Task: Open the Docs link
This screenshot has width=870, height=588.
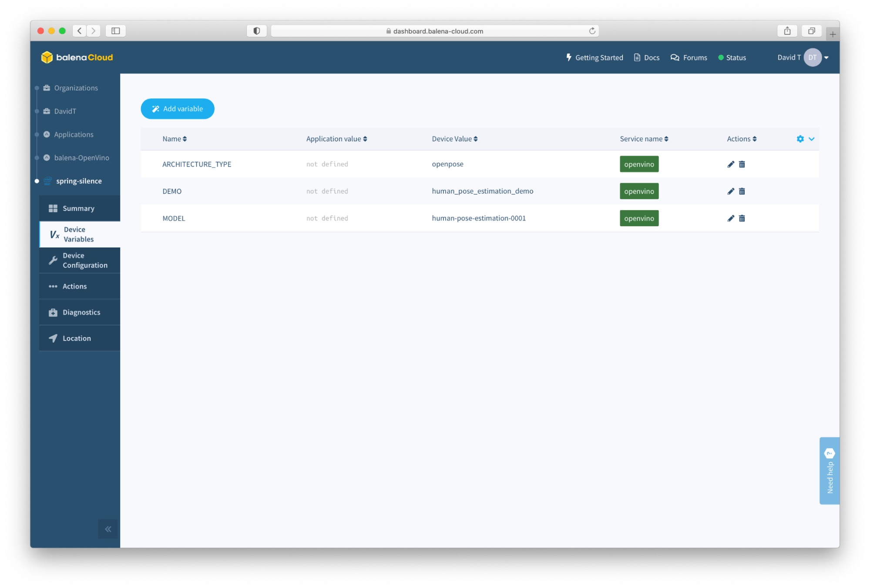Action: (x=646, y=57)
